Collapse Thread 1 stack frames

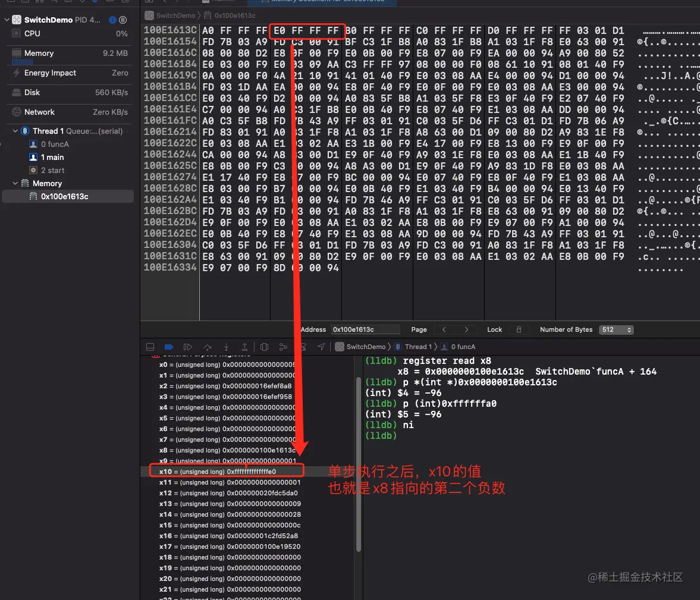coord(15,131)
